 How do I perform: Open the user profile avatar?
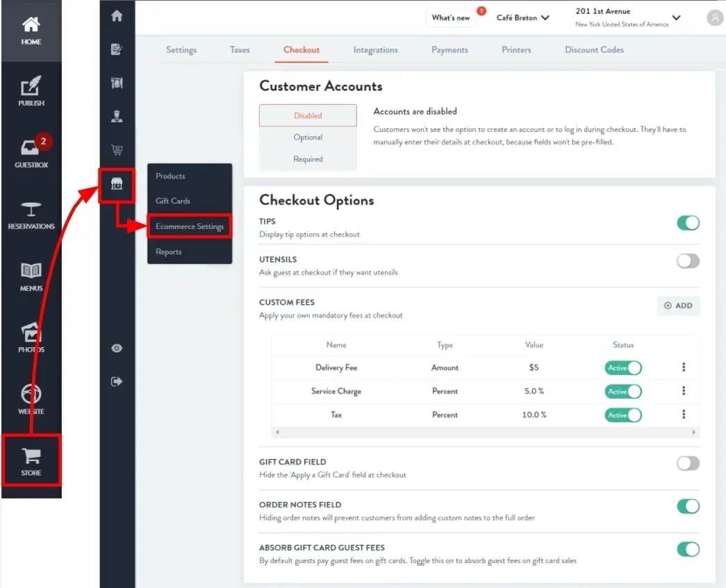(x=715, y=18)
